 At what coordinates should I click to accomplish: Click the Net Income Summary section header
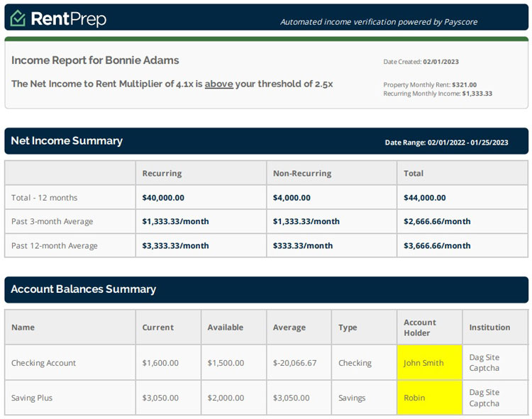coord(67,140)
